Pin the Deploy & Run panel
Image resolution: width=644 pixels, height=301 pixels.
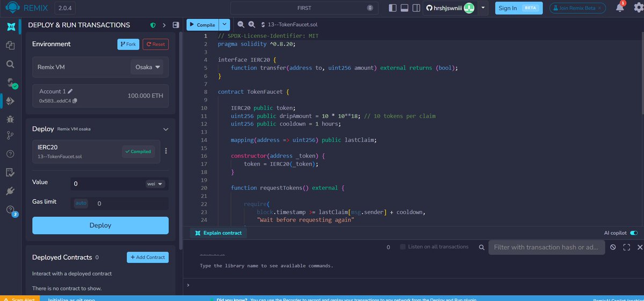[x=176, y=25]
